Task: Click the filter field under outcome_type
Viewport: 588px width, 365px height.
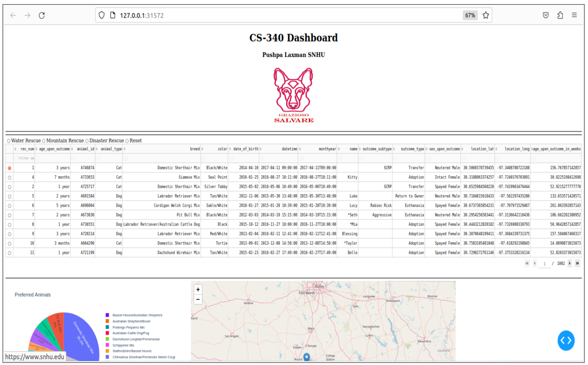Action: point(409,158)
